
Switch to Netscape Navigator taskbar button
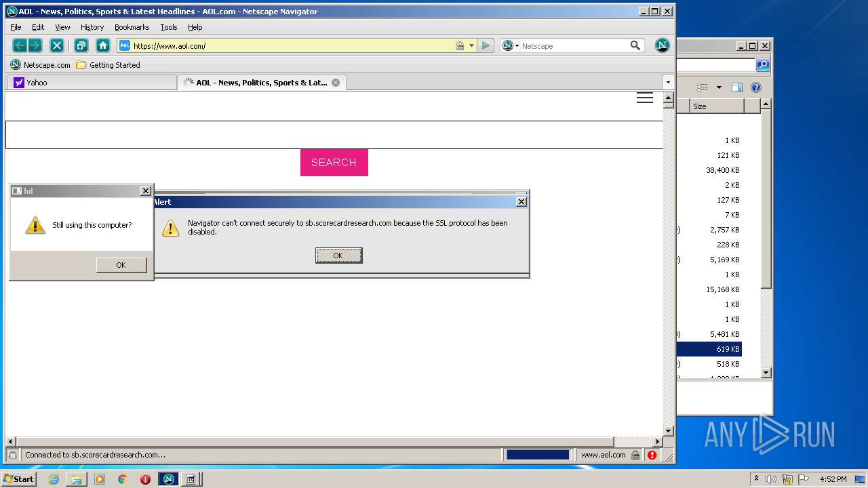[168, 479]
